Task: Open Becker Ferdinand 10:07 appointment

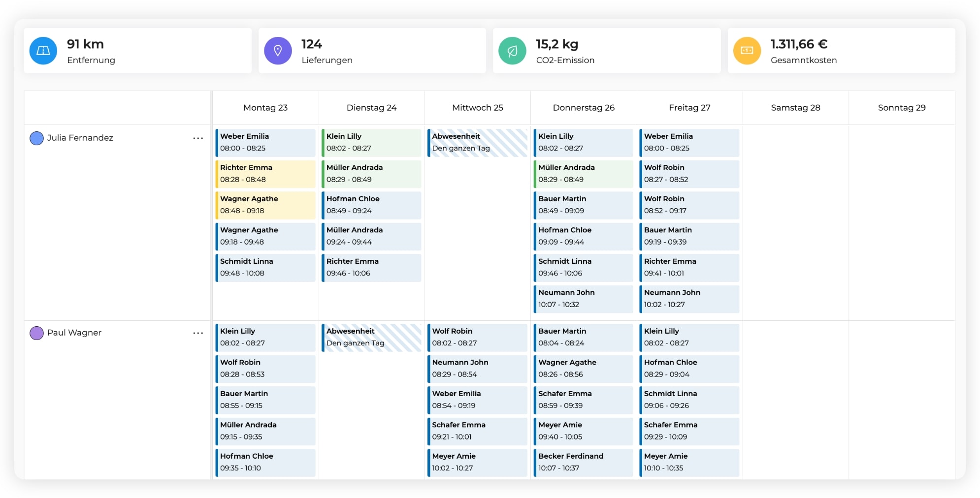Action: (584, 462)
